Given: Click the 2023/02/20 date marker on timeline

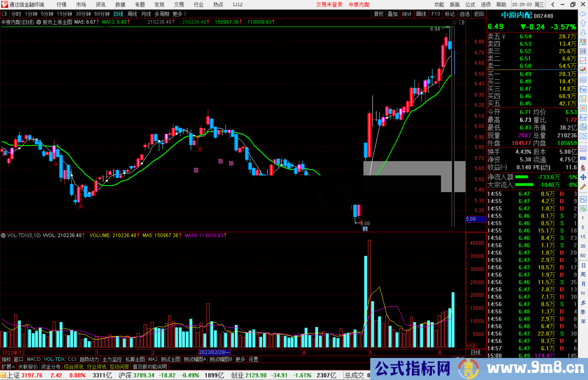Looking at the screenshot, I should click(214, 352).
